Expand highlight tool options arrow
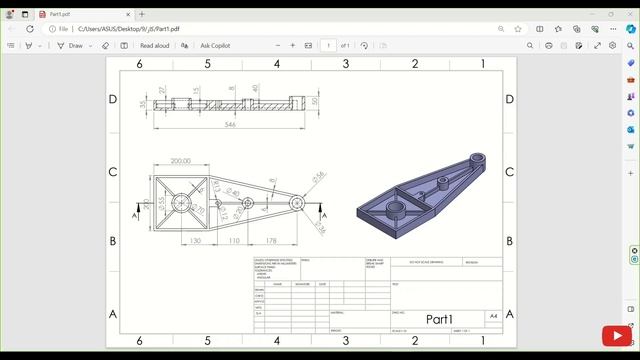The width and height of the screenshot is (640, 360). pyautogui.click(x=40, y=46)
